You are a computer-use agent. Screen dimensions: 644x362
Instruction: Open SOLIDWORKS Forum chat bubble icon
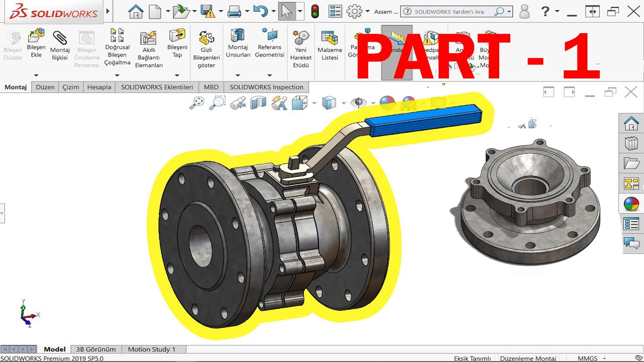click(x=631, y=243)
